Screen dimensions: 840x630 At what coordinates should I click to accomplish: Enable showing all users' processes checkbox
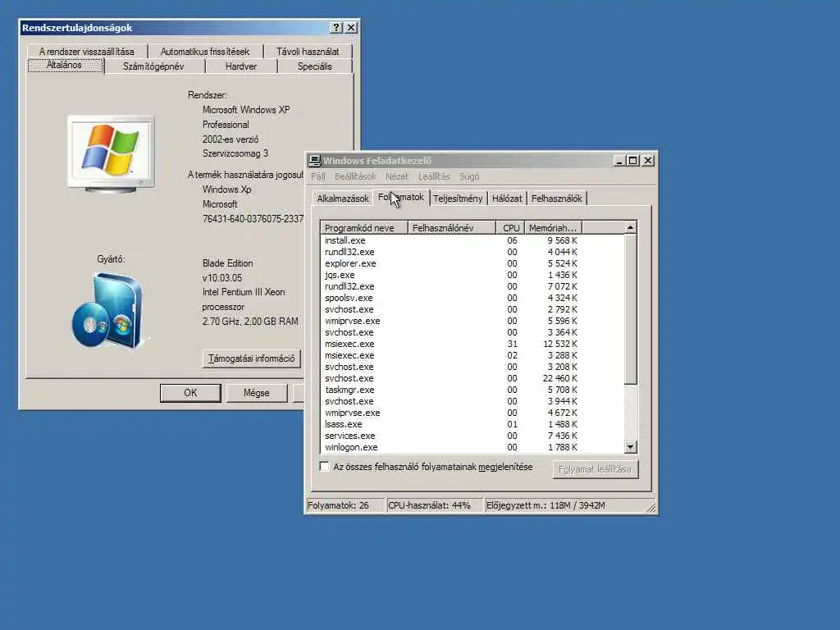(x=324, y=467)
